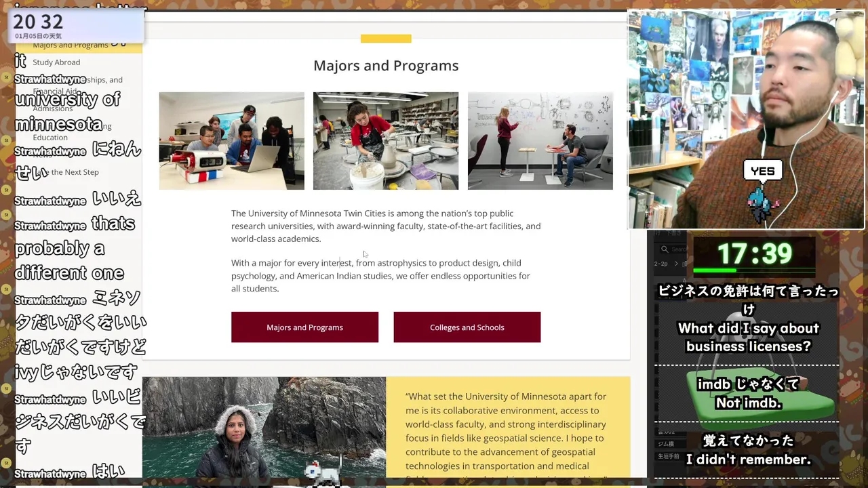The width and height of the screenshot is (868, 488).
Task: Open Majors and Programs in the sidebar
Action: (71, 45)
